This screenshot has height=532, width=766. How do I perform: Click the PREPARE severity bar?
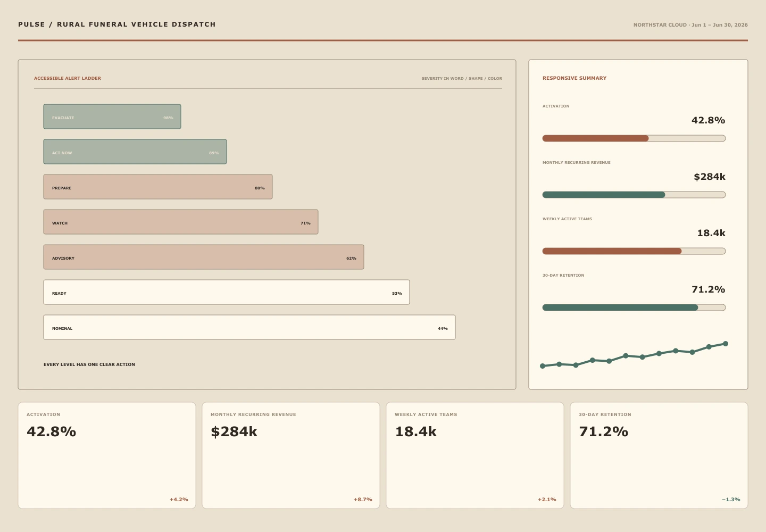158,187
